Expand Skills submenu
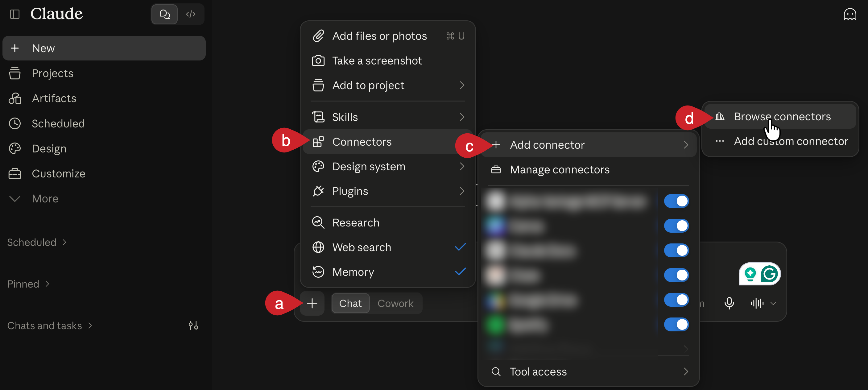 (x=387, y=117)
